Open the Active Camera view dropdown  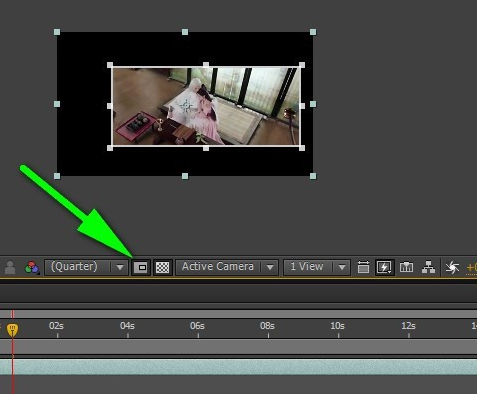[x=227, y=267]
